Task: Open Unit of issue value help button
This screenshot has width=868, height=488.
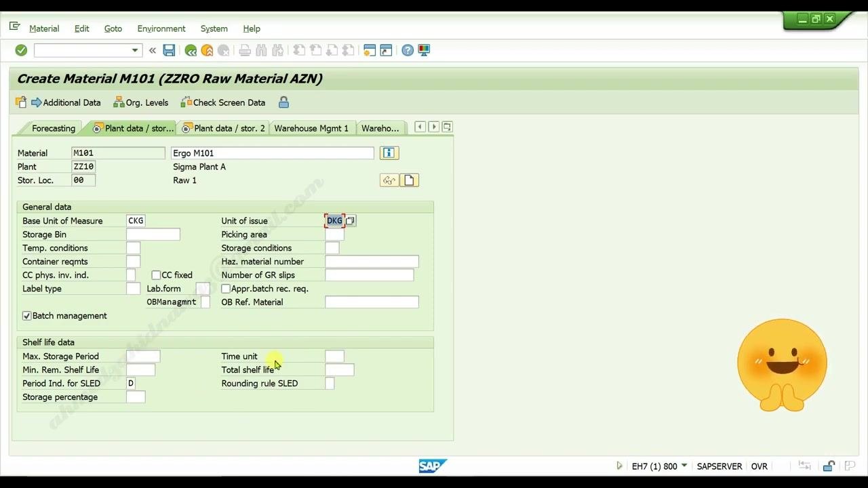Action: click(x=350, y=221)
